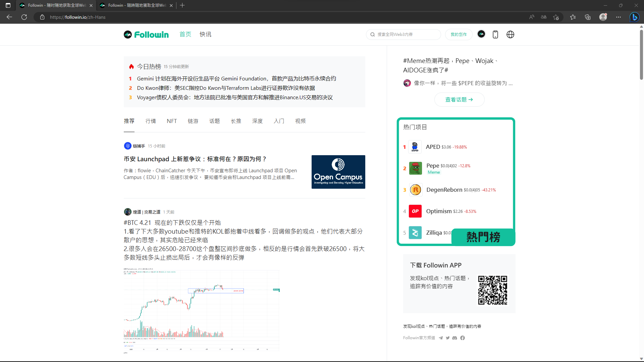Screen dimensions: 644x362
Task: Click the 查看话题 view topic button
Action: 459,100
